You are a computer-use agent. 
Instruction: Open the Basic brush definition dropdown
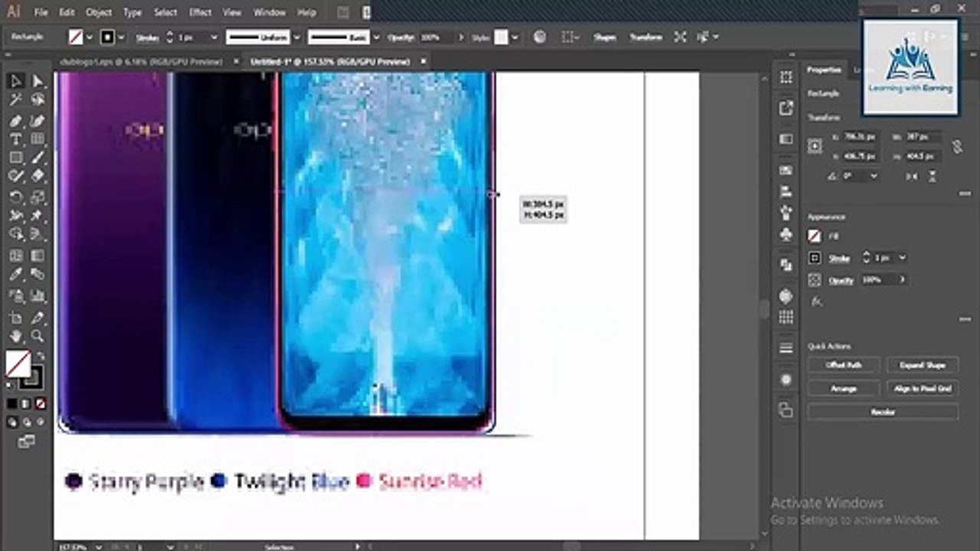coord(375,37)
